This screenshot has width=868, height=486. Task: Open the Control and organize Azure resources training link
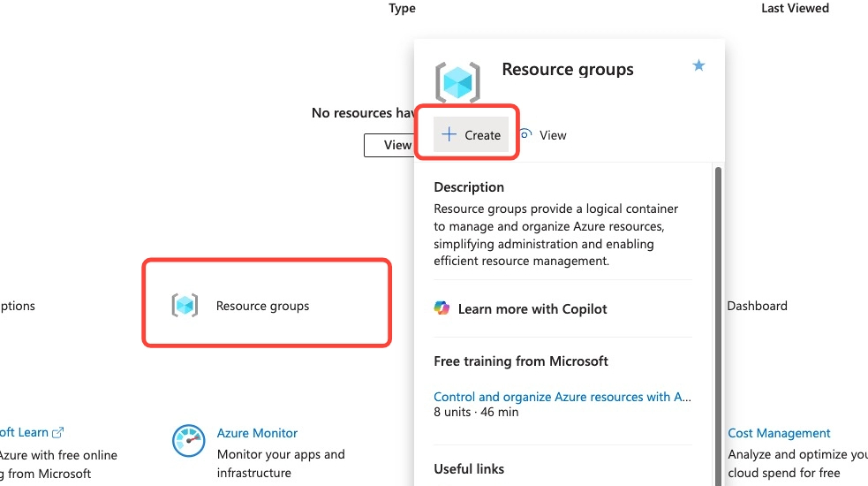tap(562, 397)
